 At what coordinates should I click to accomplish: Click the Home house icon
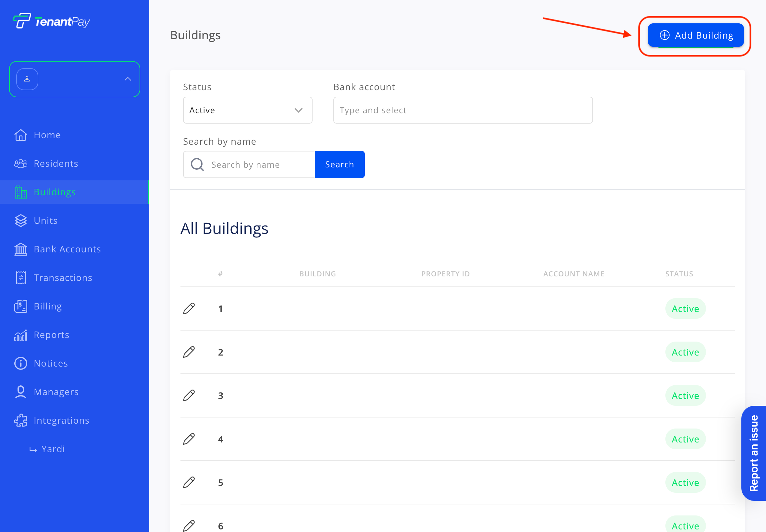point(21,135)
